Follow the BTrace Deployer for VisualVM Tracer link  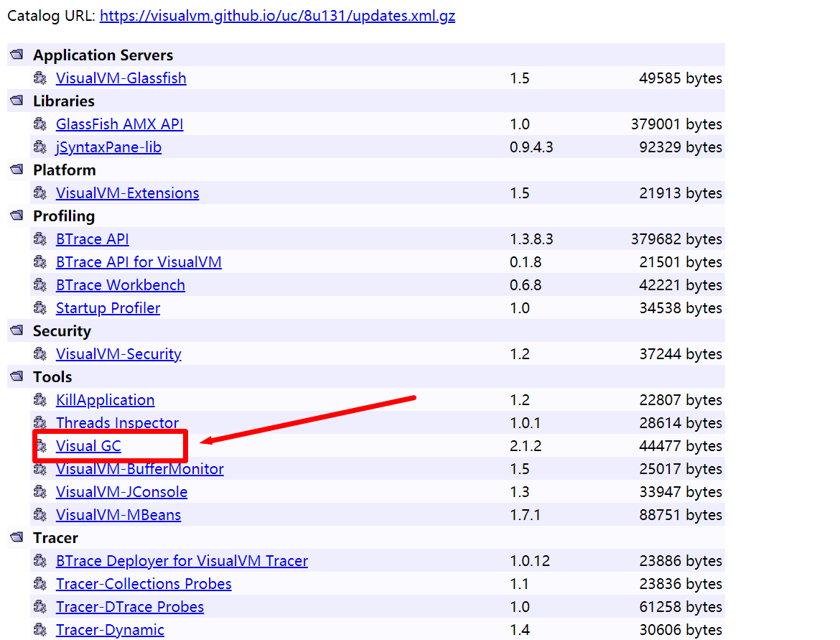point(182,561)
